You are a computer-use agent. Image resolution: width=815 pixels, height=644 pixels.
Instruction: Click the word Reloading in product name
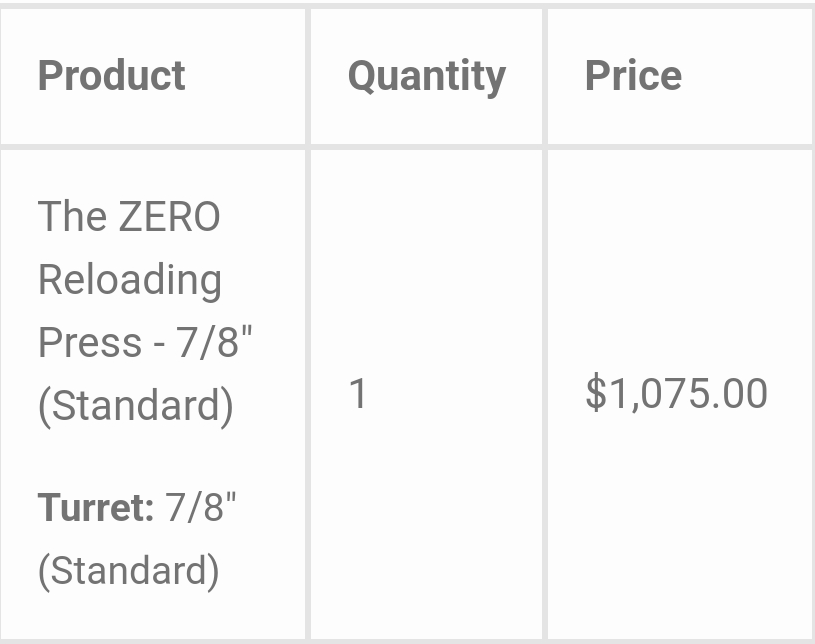coord(130,280)
